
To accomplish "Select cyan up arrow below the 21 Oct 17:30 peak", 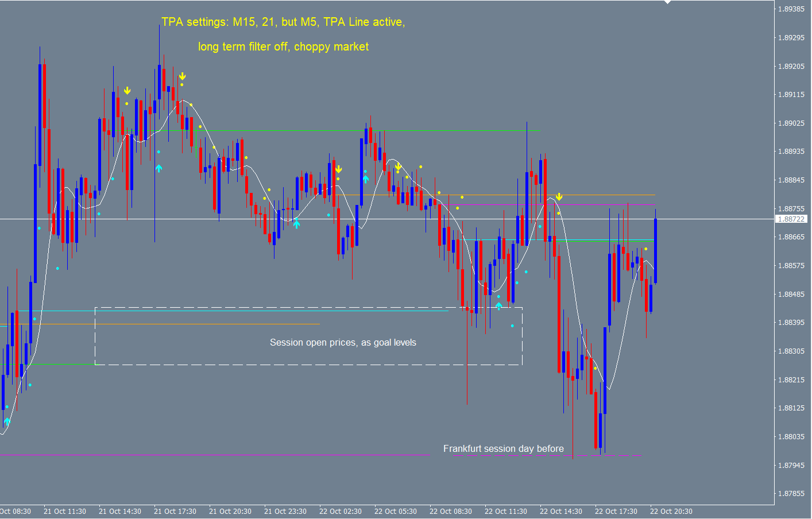I will pyautogui.click(x=158, y=168).
